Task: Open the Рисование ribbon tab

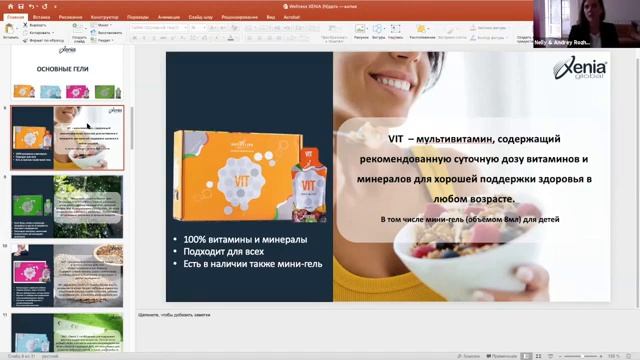Action: click(70, 17)
